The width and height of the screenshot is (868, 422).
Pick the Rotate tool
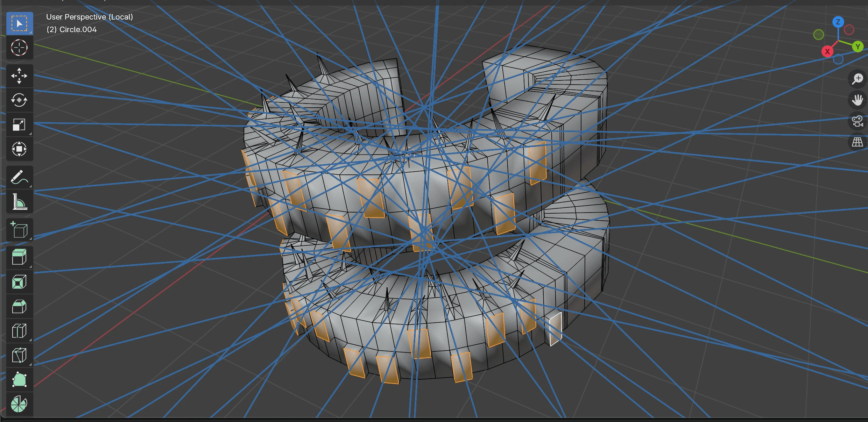pyautogui.click(x=19, y=100)
